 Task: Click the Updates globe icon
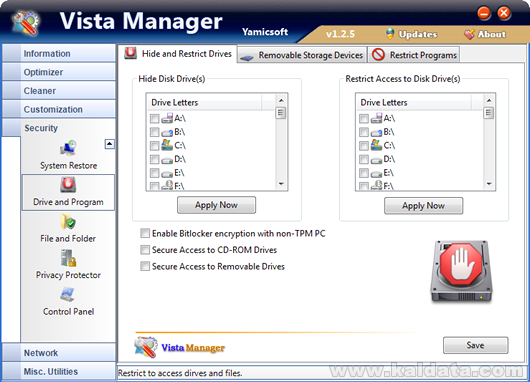(x=390, y=34)
